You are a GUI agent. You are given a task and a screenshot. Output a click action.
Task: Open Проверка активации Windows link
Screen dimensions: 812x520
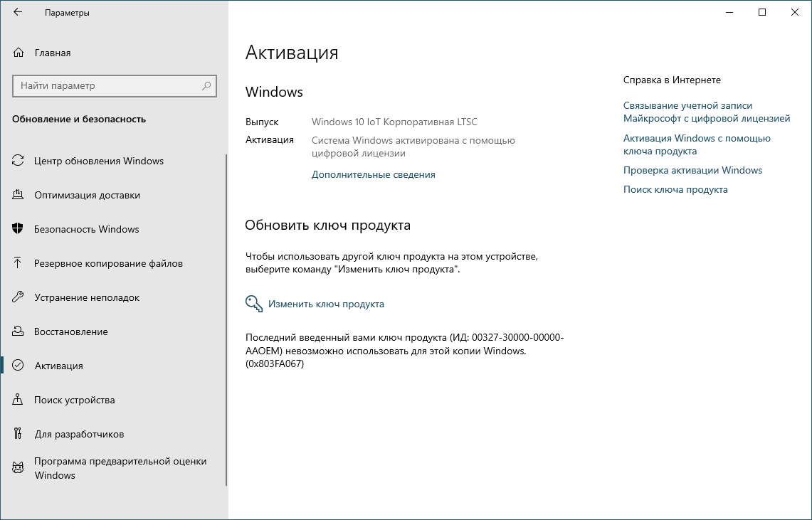692,170
